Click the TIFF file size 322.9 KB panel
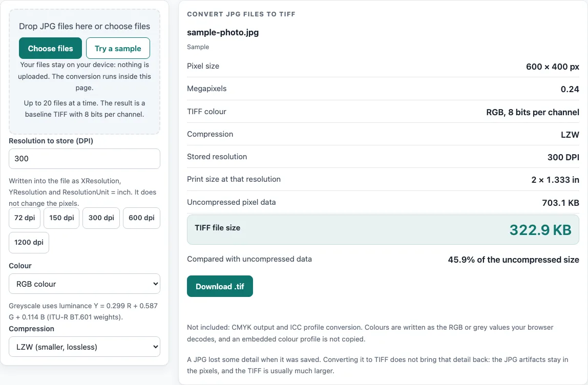This screenshot has width=588, height=385. [383, 229]
